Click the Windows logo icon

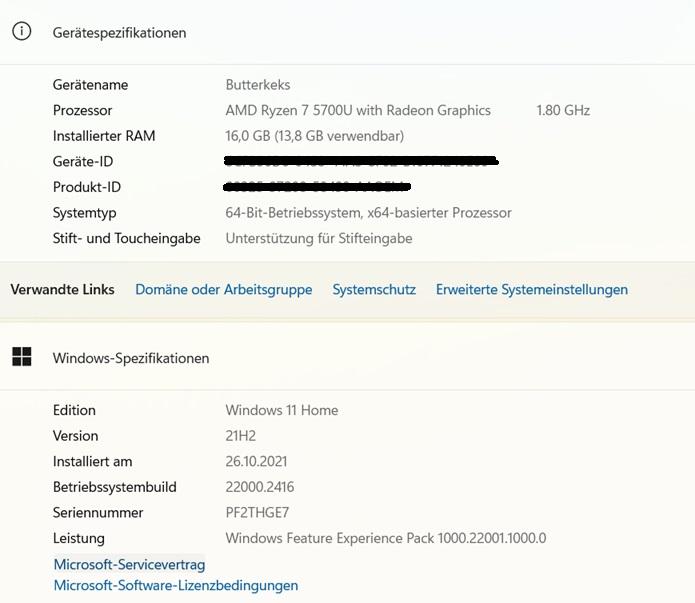coord(21,357)
